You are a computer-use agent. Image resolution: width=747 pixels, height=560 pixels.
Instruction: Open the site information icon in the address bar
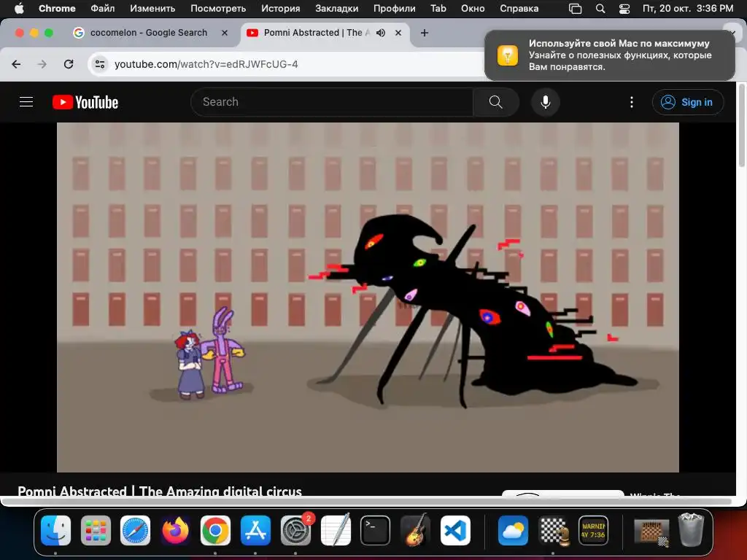click(99, 64)
